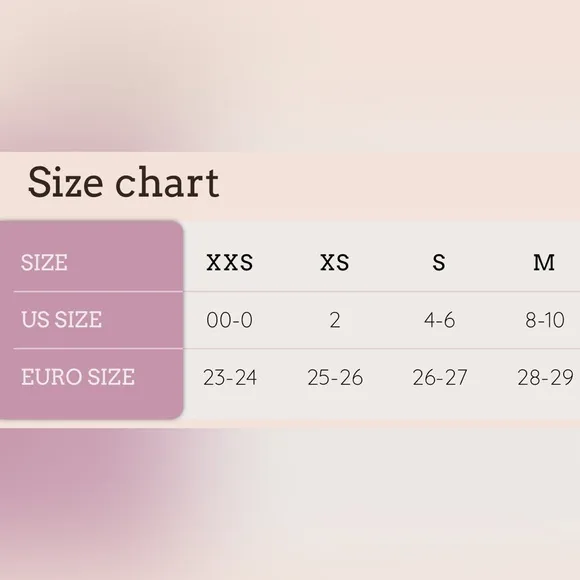The height and width of the screenshot is (580, 580).
Task: Click the S size column header
Action: pos(439,263)
